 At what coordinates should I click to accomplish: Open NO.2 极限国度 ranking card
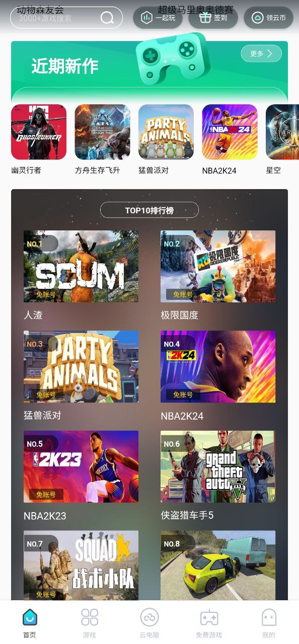[218, 266]
